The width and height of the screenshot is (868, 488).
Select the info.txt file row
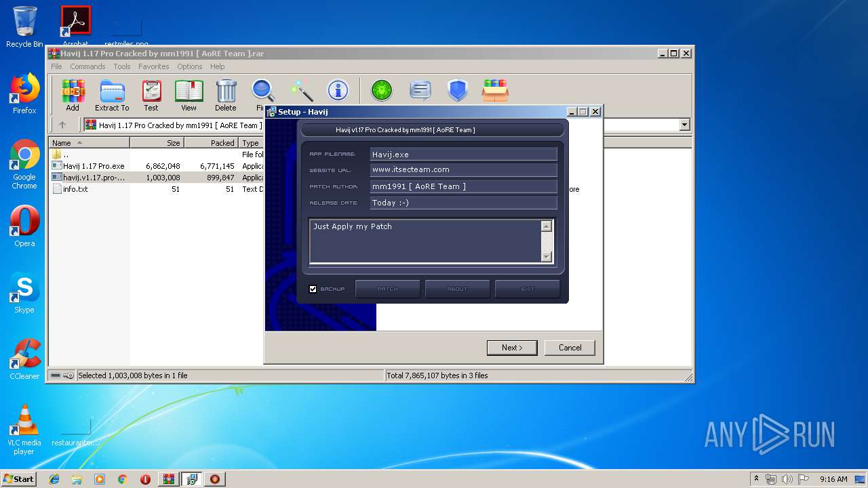[157, 189]
